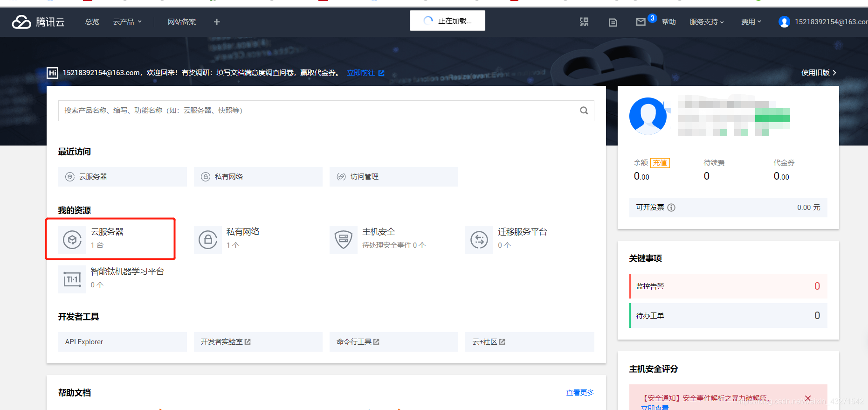Image resolution: width=868 pixels, height=410 pixels.
Task: Open recent 云服务器 shortcut
Action: (x=123, y=177)
